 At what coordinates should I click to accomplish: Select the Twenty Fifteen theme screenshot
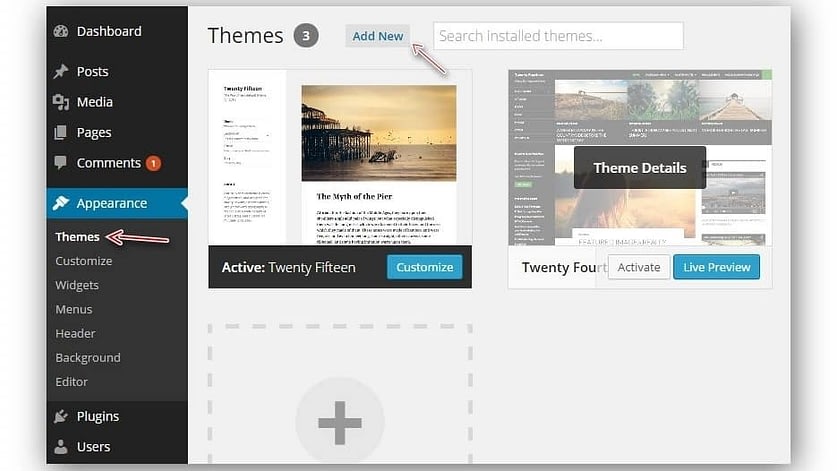pos(340,158)
